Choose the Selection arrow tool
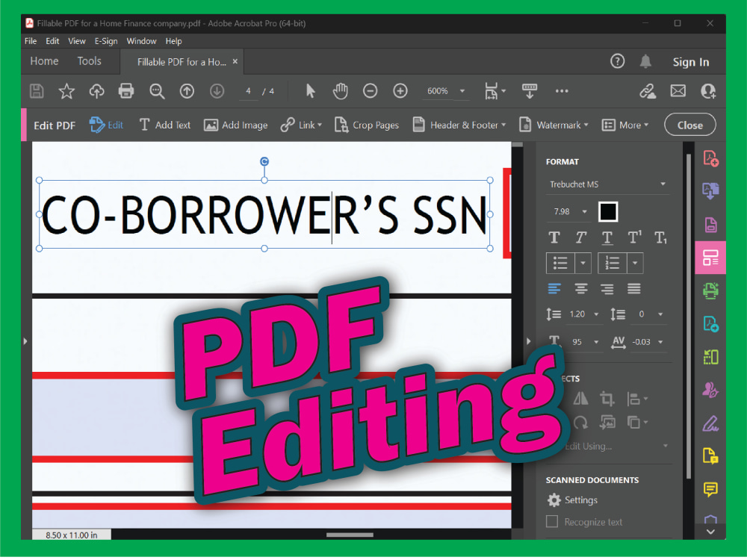Screen dimensions: 747x560 pyautogui.click(x=310, y=91)
